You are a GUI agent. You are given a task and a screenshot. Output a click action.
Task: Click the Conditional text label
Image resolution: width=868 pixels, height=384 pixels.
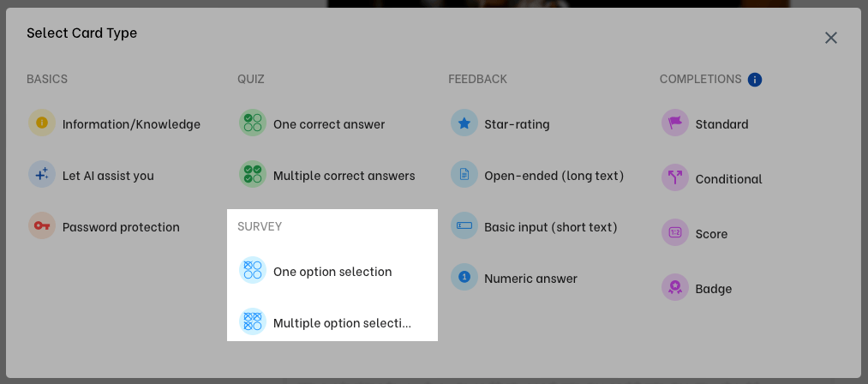click(x=728, y=179)
